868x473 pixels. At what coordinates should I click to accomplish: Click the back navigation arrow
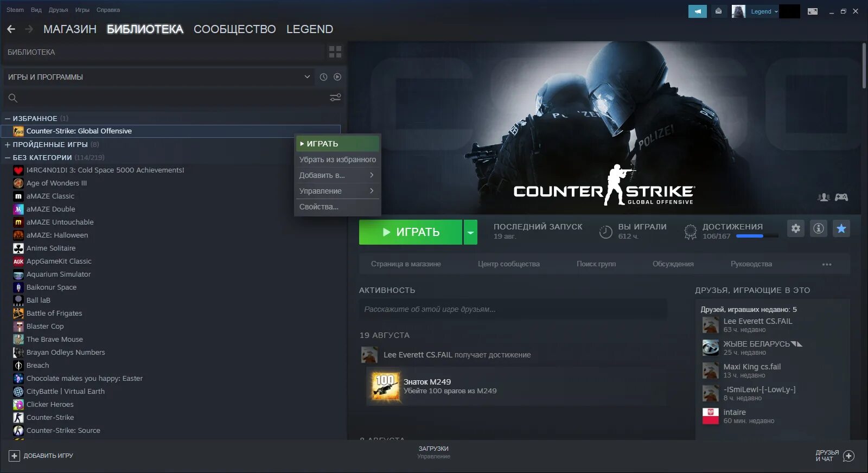coord(11,29)
